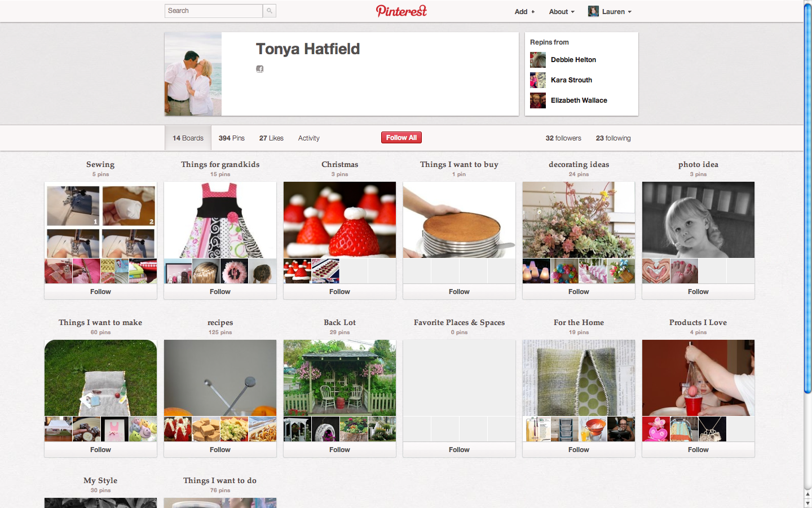Image resolution: width=812 pixels, height=508 pixels.
Task: Open Elizabeth Wallace's avatar thumbnail
Action: [538, 100]
